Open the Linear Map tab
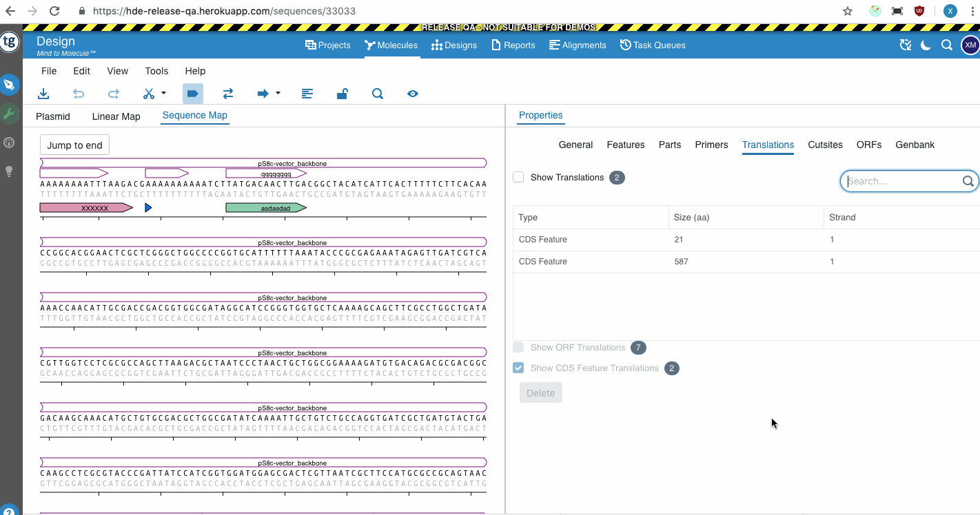Viewport: 980px width, 515px height. (116, 116)
